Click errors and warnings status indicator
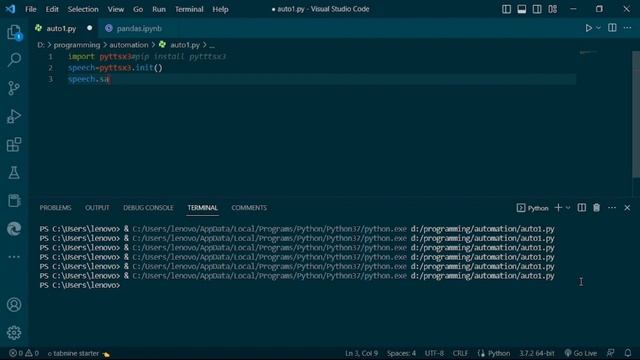The image size is (640, 360). click(24, 353)
